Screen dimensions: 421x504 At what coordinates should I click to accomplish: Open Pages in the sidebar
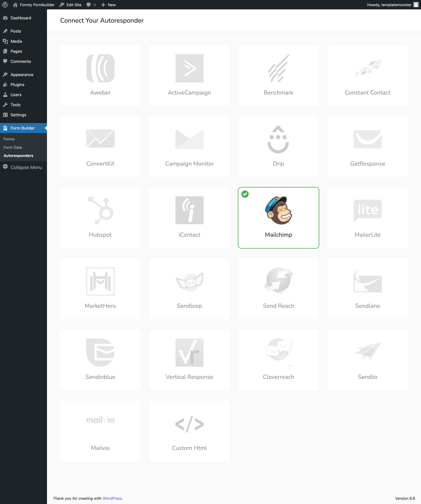pyautogui.click(x=23, y=51)
